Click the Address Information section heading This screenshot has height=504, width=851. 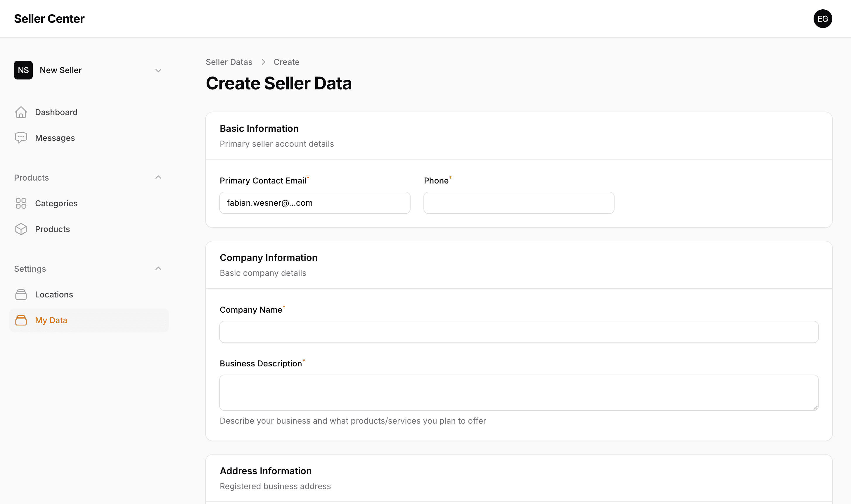[266, 471]
